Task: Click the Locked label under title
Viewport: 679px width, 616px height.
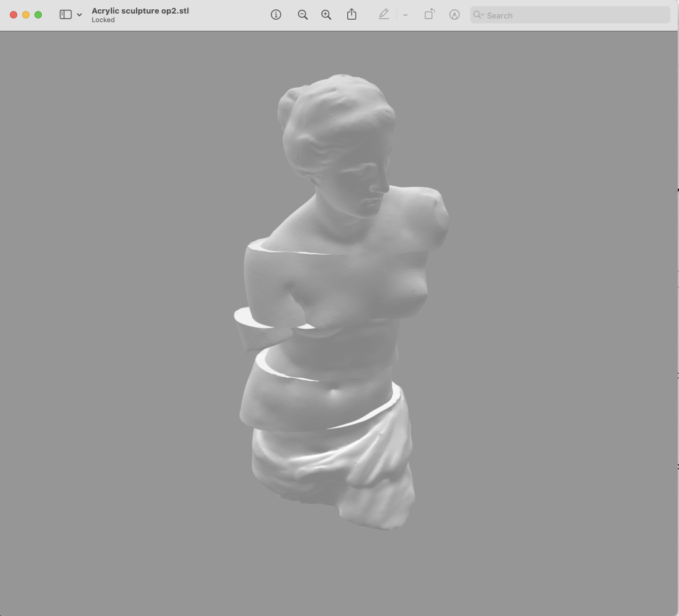Action: pos(103,20)
